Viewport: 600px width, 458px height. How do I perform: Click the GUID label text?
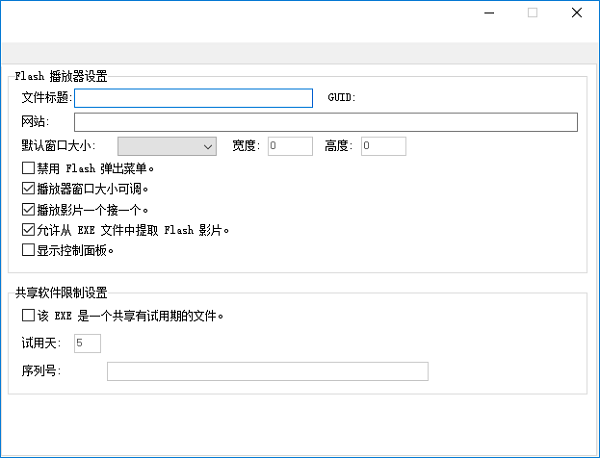pos(341,98)
